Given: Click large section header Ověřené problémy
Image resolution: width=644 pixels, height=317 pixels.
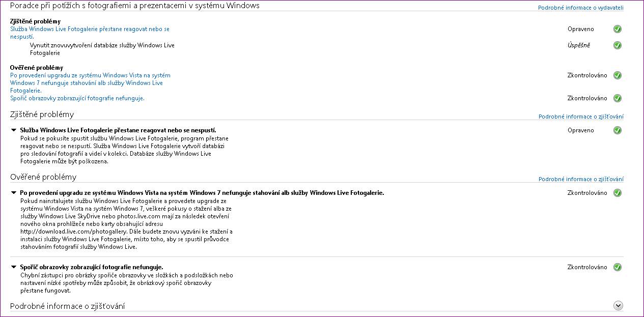Looking at the screenshot, I should (x=43, y=177).
